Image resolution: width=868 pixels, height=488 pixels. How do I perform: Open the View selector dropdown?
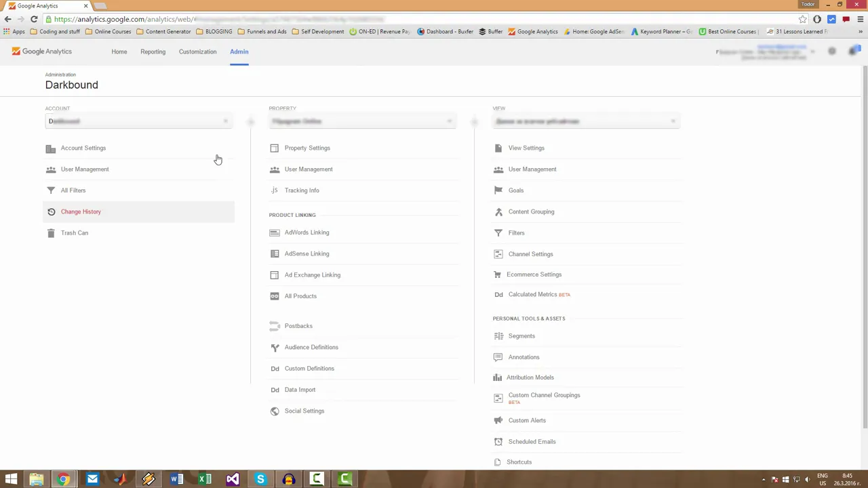pos(586,121)
